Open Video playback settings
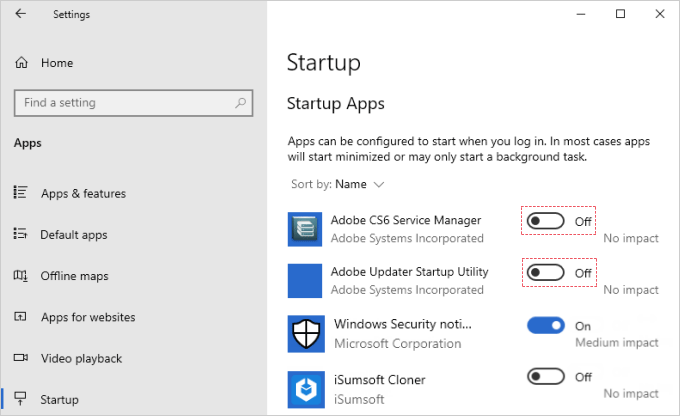The height and width of the screenshot is (416, 680). (82, 359)
